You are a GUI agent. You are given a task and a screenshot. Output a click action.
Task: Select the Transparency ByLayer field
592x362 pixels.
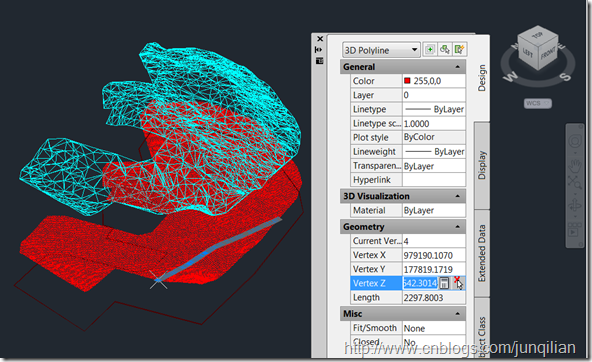pos(434,166)
